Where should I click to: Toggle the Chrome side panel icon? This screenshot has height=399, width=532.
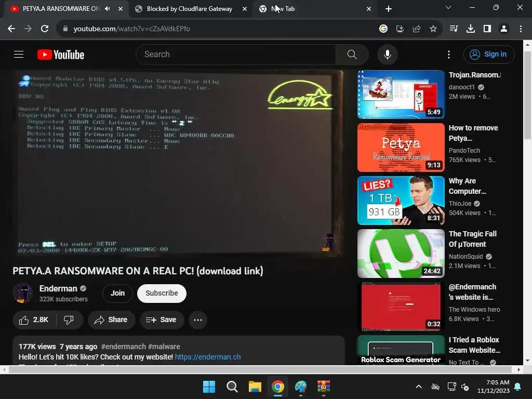click(487, 29)
